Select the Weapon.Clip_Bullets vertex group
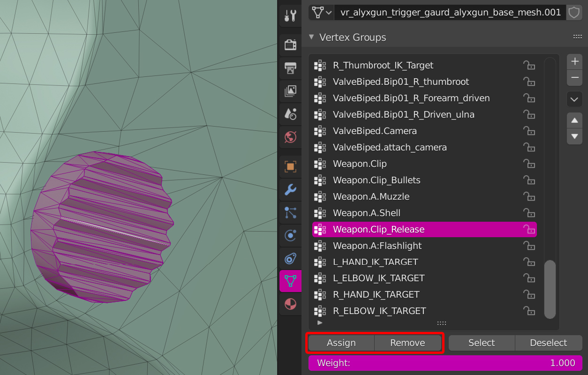 point(425,180)
